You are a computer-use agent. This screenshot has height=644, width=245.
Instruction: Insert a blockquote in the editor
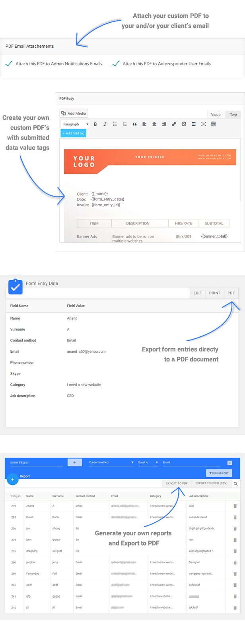pos(134,124)
